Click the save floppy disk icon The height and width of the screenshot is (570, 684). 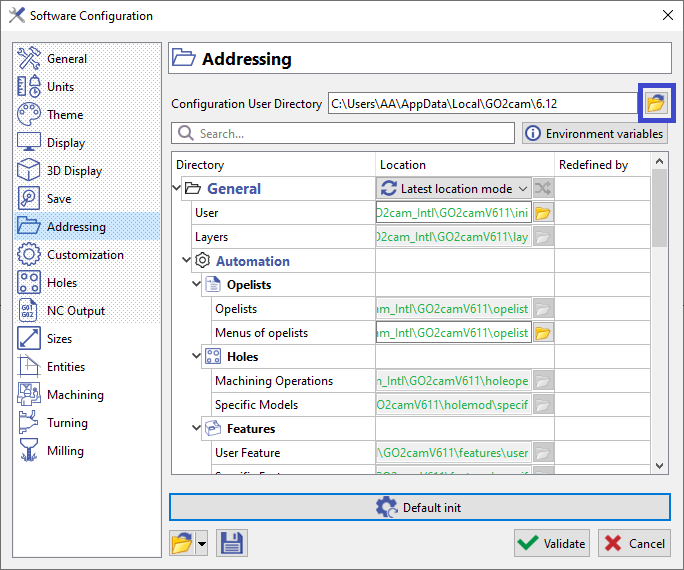point(231,543)
